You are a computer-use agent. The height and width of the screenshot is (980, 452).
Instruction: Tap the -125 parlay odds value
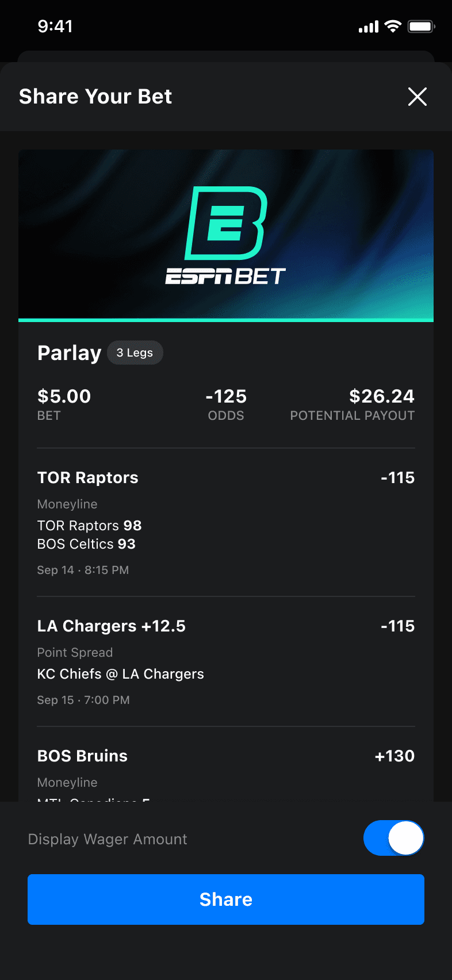[226, 396]
